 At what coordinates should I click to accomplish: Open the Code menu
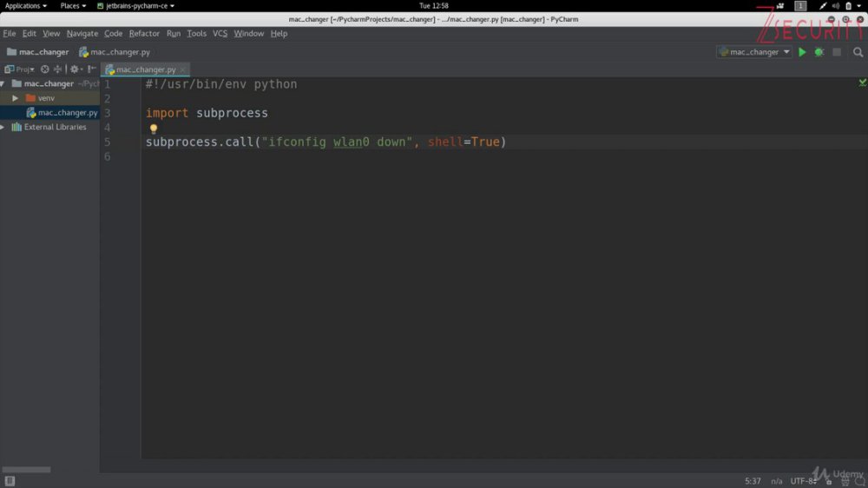[114, 33]
